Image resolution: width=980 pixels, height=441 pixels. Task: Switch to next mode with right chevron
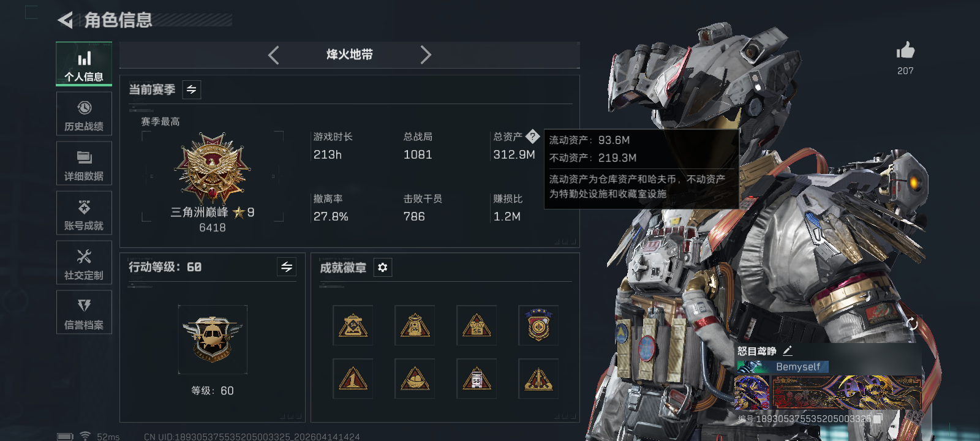[426, 55]
